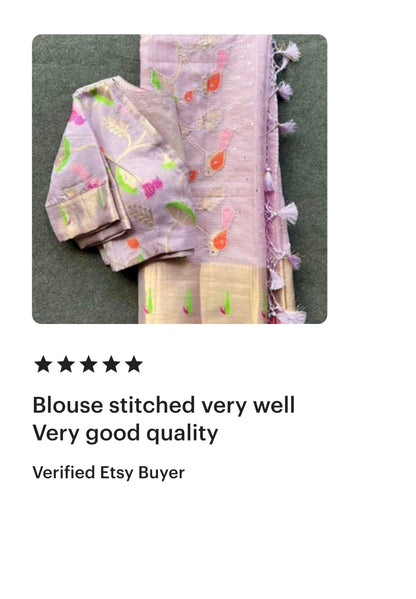Click the topmost orange bird motif on the saree
416x599 pixels.
pyautogui.click(x=213, y=82)
